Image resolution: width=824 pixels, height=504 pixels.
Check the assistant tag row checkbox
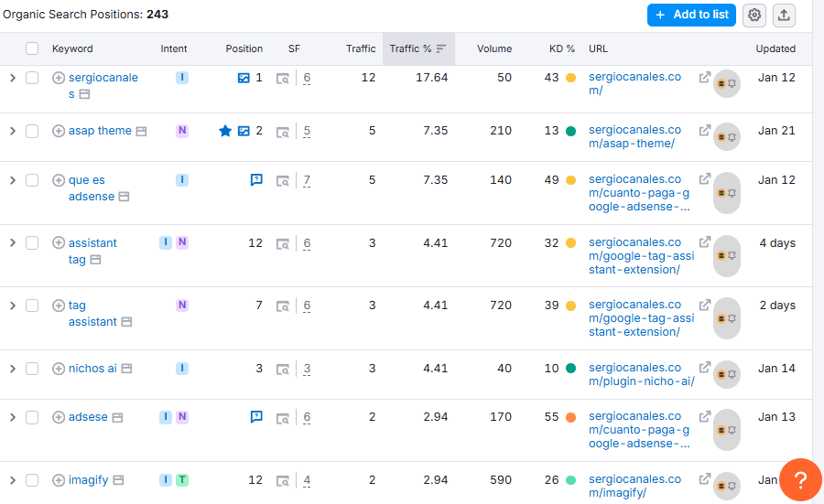click(x=32, y=242)
